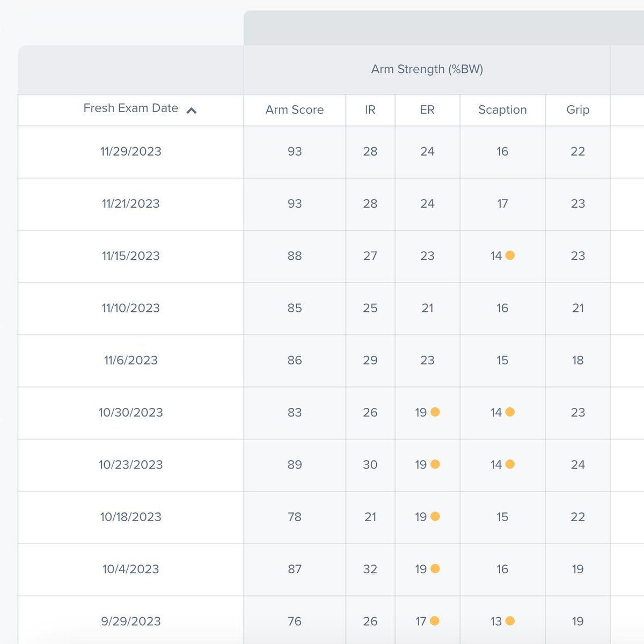
Task: Click Scaption value 16 on 11/29/2023
Action: [x=502, y=152]
